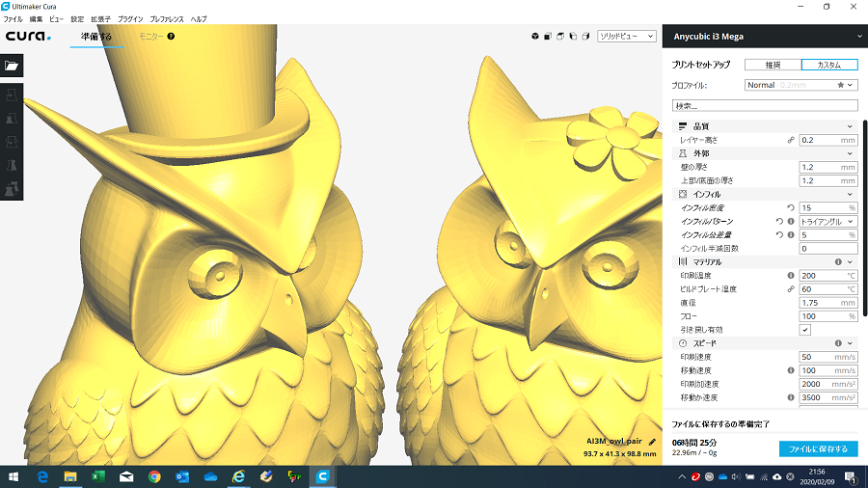Open the プラグイン menu
This screenshot has width=868, height=488.
point(130,19)
